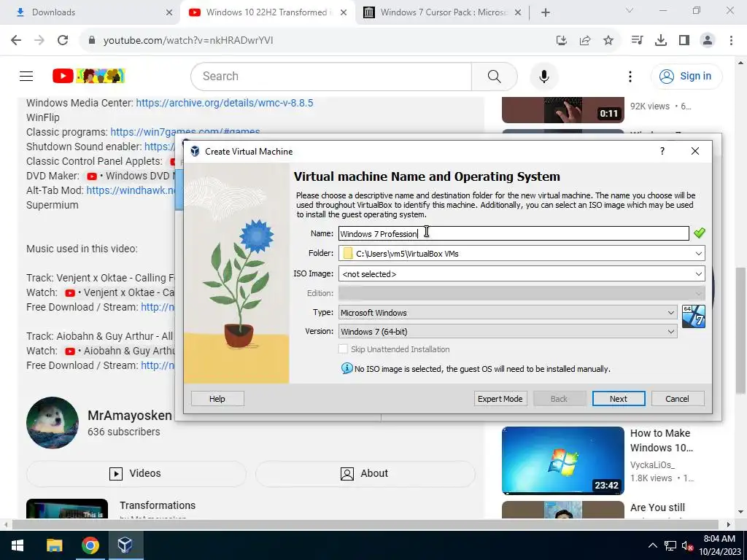Open win7games Classic programs link
747x560 pixels.
185,132
